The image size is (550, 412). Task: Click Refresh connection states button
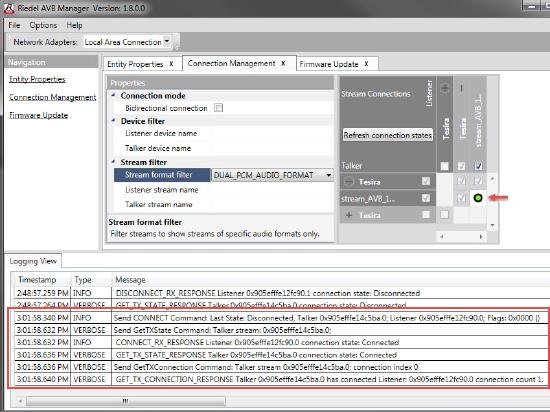tap(388, 135)
